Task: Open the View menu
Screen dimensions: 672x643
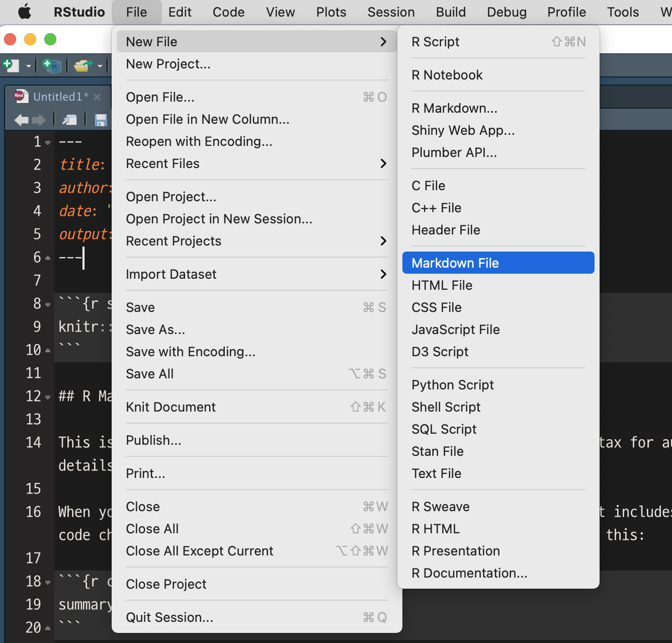Action: click(280, 12)
